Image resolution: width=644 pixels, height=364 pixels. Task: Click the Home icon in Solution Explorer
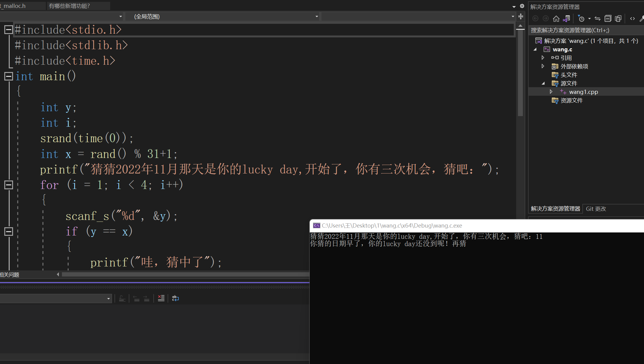click(556, 19)
